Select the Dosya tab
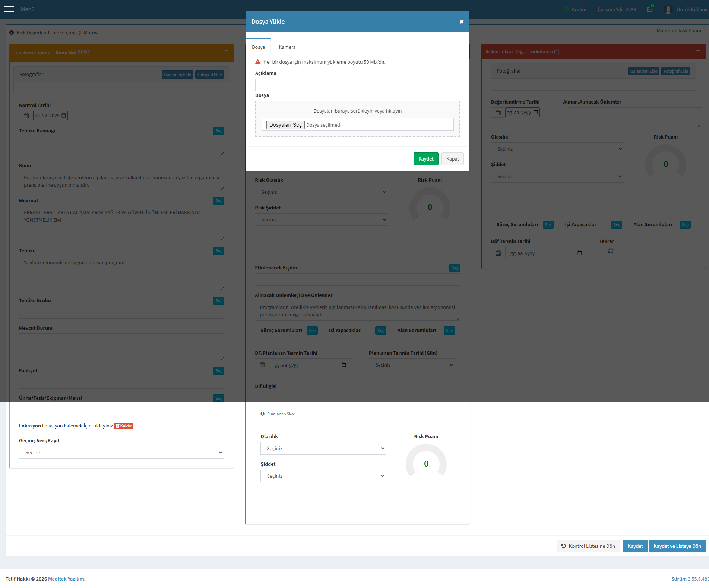Screen dimensions: 709x588 (x=258, y=47)
